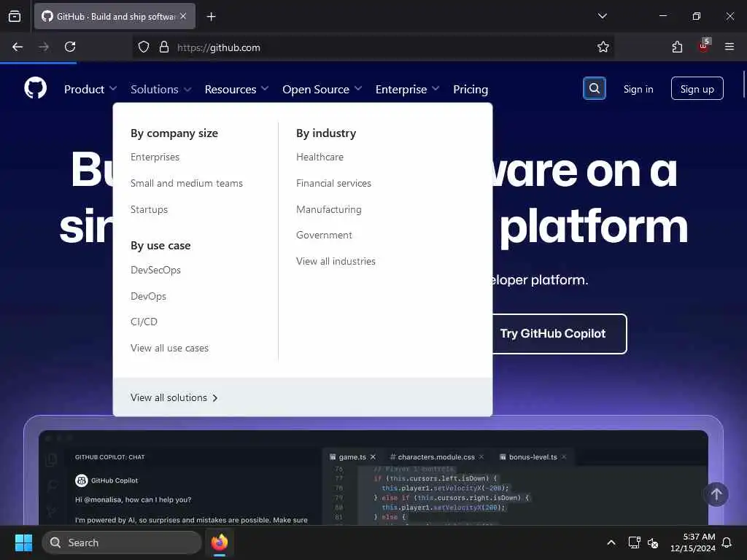The height and width of the screenshot is (560, 747).
Task: Select Small and medium teams
Action: 186,183
